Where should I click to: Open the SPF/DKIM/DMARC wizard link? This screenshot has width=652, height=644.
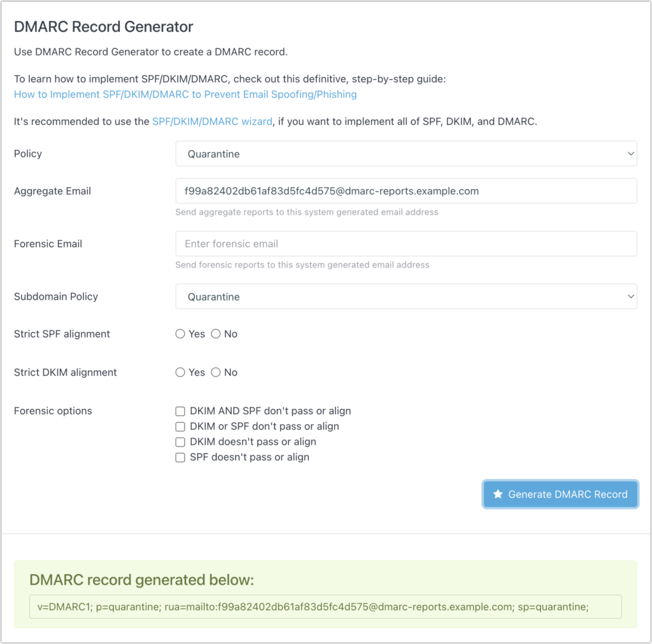212,121
